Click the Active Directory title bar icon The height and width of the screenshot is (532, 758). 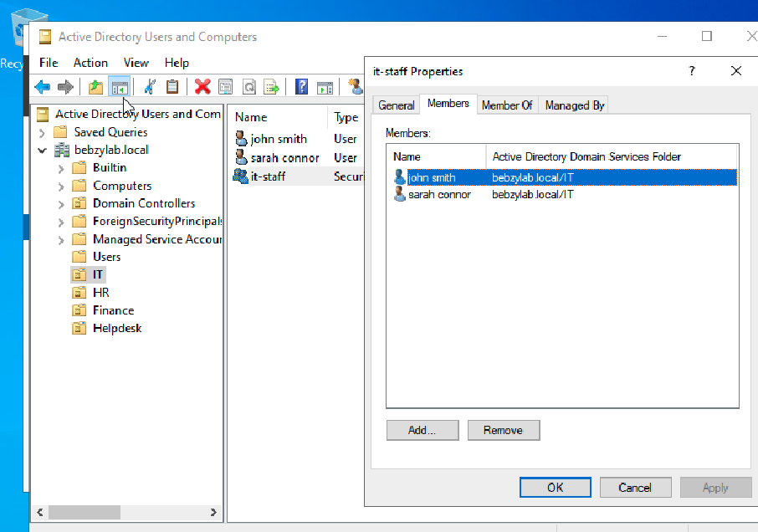coord(45,37)
